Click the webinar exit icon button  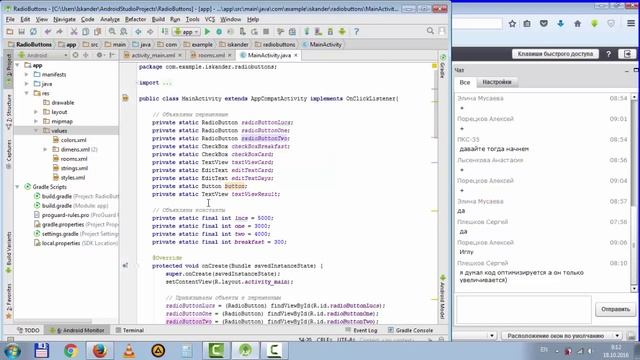(x=627, y=54)
